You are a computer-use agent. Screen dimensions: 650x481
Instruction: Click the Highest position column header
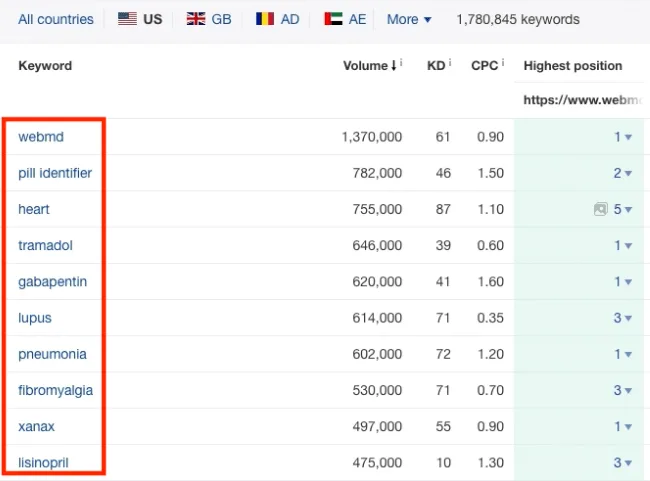coord(572,66)
